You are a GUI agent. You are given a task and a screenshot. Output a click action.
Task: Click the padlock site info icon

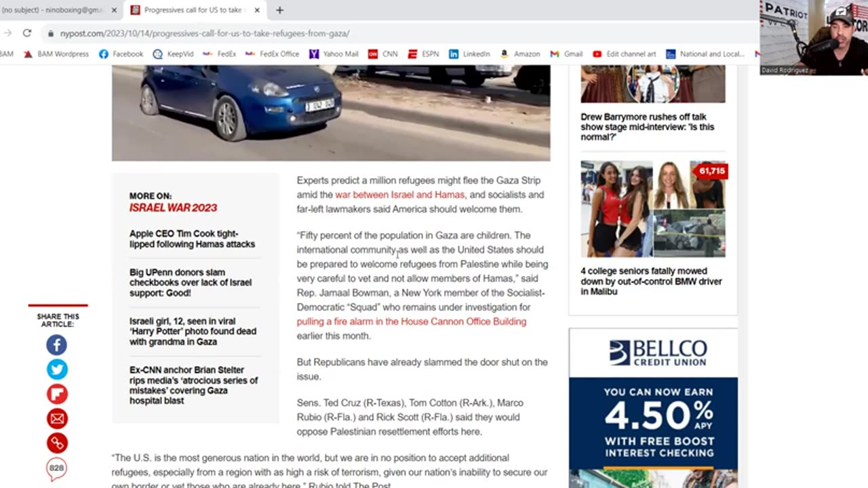click(51, 33)
